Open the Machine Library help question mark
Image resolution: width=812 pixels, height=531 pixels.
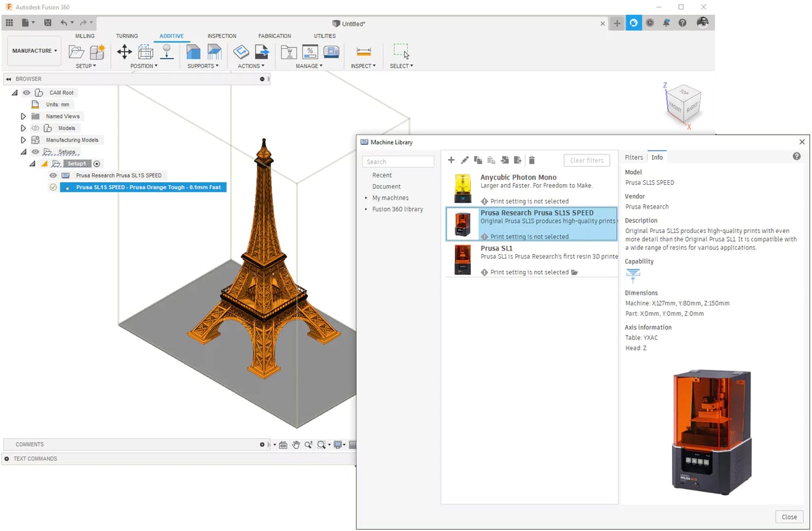tap(796, 156)
